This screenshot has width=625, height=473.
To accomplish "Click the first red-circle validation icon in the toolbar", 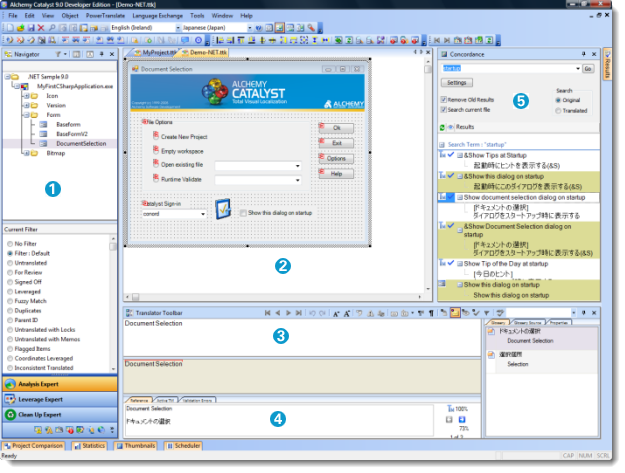I will (394, 40).
